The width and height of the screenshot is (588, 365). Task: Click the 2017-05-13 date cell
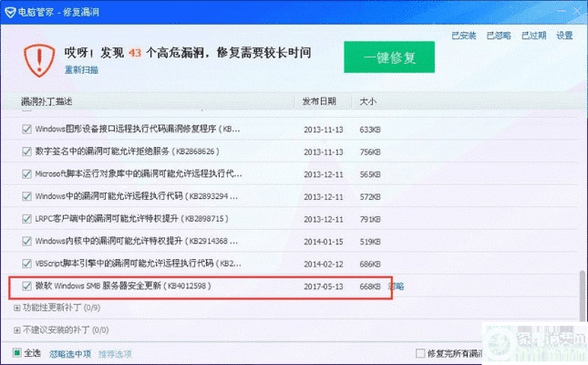tap(324, 287)
